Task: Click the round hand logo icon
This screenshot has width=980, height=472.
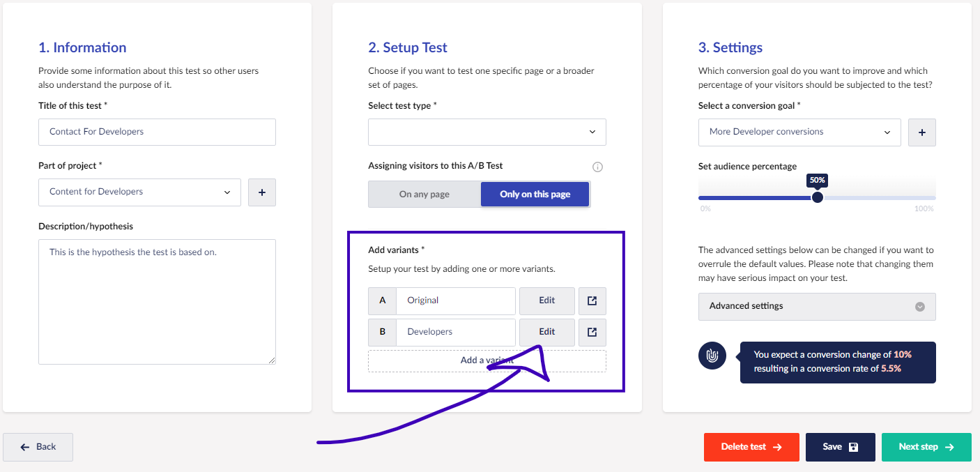Action: tap(712, 356)
